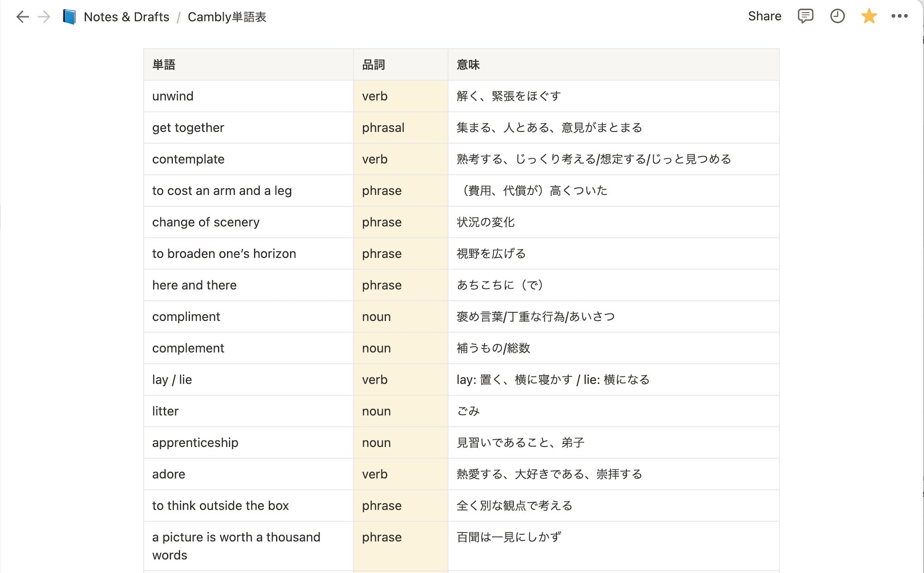Open the comments panel

[x=805, y=17]
